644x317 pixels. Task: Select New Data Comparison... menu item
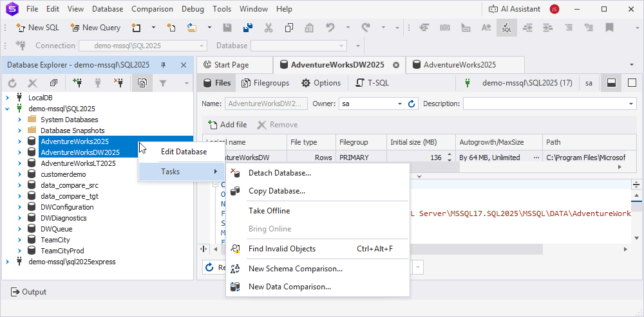pos(318,287)
